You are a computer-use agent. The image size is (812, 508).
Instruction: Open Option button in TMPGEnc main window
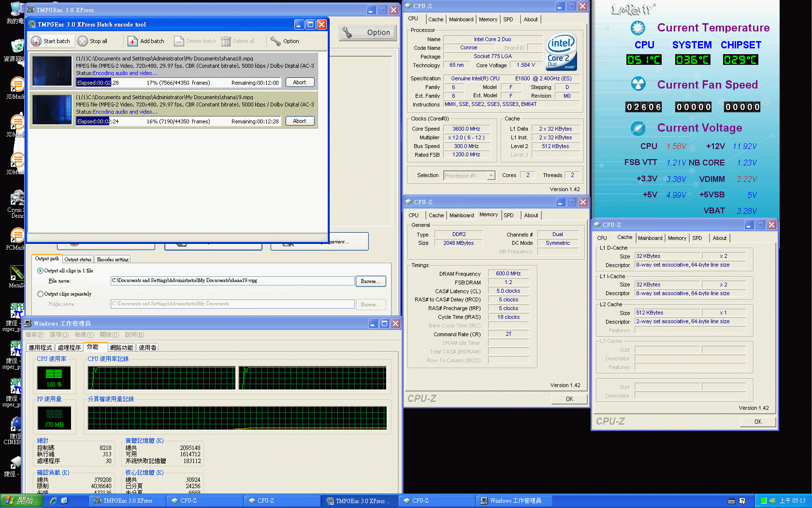pos(368,32)
